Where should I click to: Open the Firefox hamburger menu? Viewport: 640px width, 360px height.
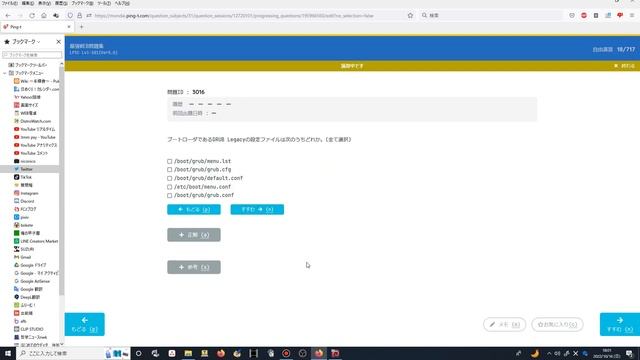(x=632, y=16)
